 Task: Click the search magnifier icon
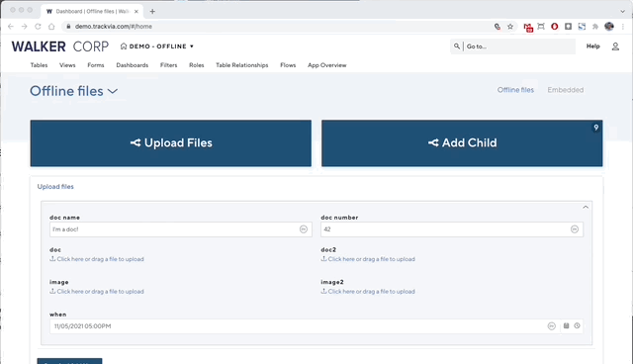coord(457,46)
